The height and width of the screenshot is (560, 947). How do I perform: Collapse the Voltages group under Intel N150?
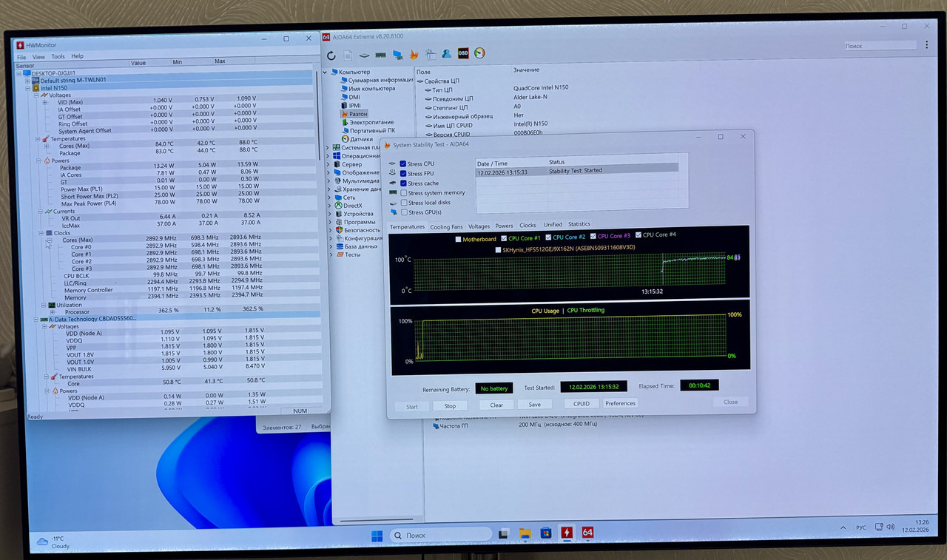tap(36, 95)
